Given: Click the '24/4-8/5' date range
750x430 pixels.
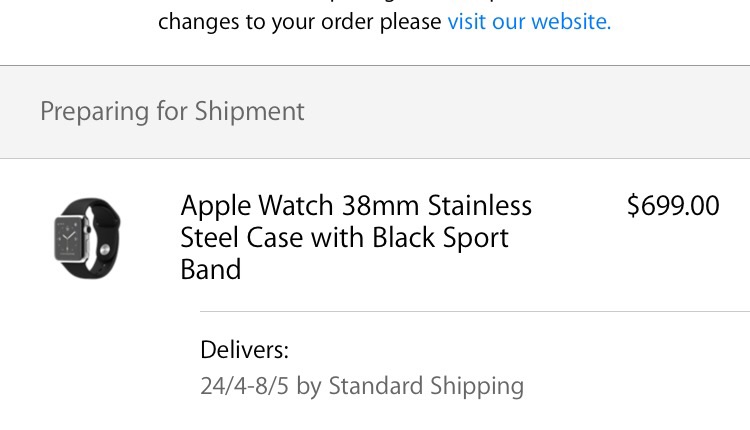Looking at the screenshot, I should pos(244,386).
